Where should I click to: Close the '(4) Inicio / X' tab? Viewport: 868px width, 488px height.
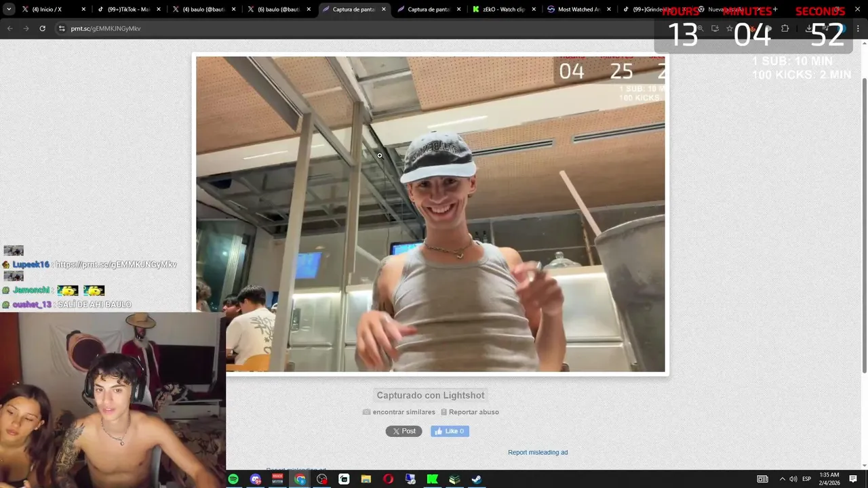tap(83, 9)
